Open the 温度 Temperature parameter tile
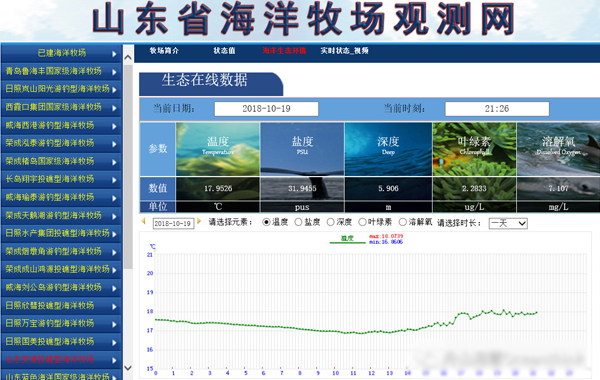The image size is (600, 380). pyautogui.click(x=218, y=149)
